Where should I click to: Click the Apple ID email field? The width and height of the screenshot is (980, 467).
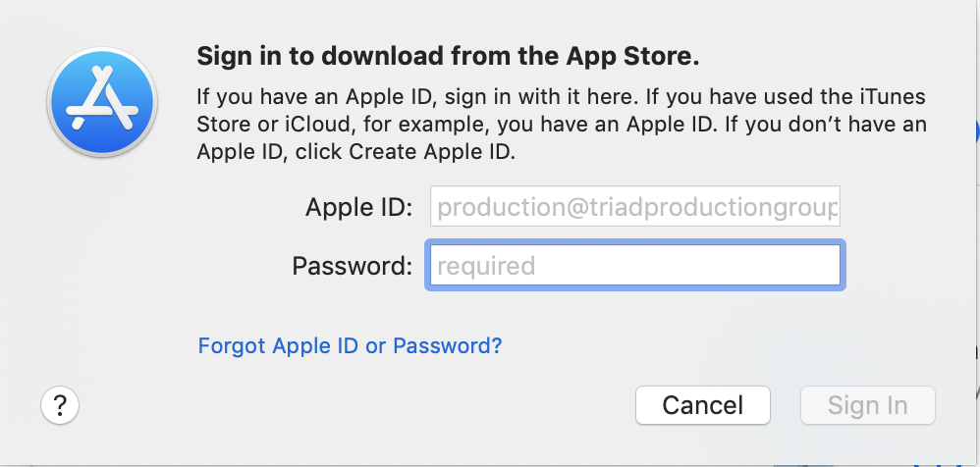coord(634,207)
